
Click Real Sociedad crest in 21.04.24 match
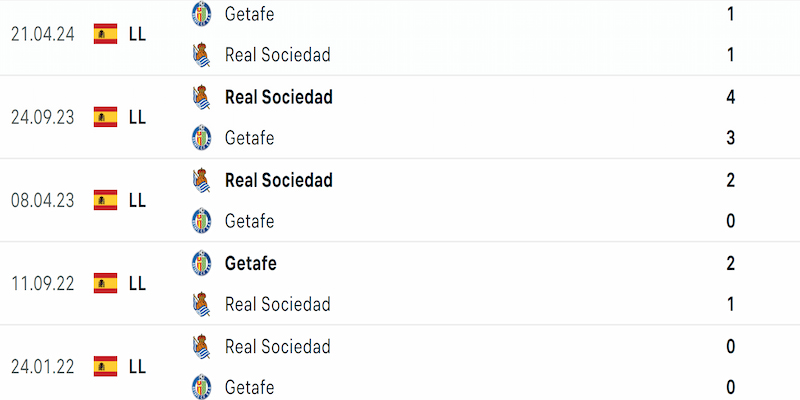tap(202, 55)
